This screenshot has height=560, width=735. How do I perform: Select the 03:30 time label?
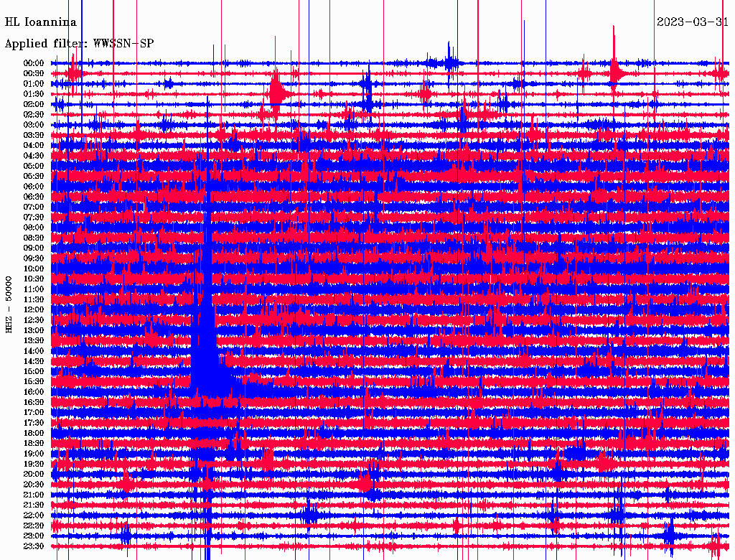tap(34, 135)
